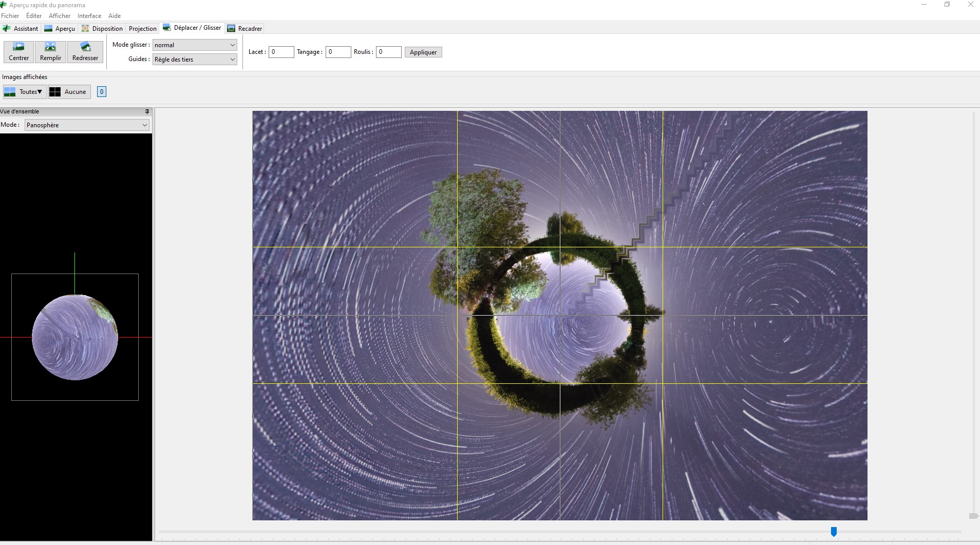Screen dimensions: 980x545
Task: Switch to the Recadrer tab
Action: [245, 28]
